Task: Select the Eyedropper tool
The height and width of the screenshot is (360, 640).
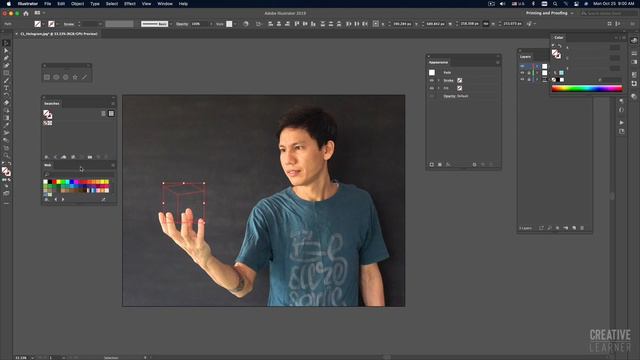Action: (6, 125)
